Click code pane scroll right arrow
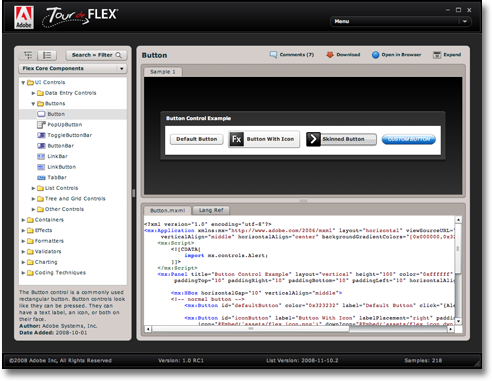The image size is (492, 381). tap(451, 329)
